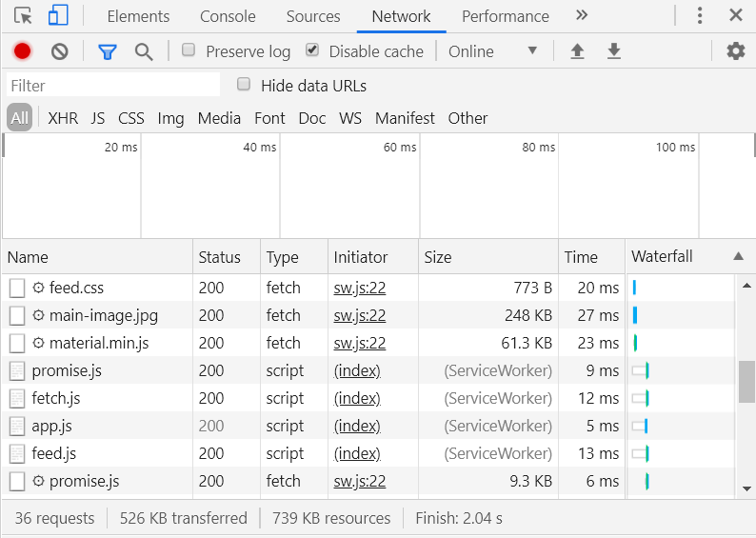Click the Filter text input field

[112, 86]
